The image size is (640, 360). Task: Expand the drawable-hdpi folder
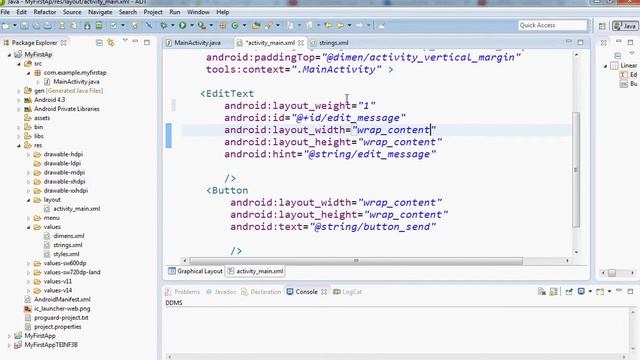[29, 155]
